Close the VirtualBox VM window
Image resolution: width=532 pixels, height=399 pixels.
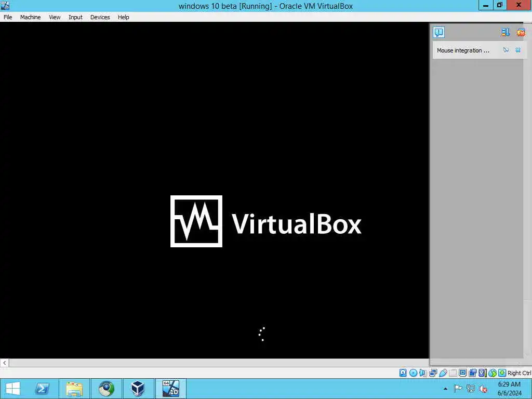519,5
